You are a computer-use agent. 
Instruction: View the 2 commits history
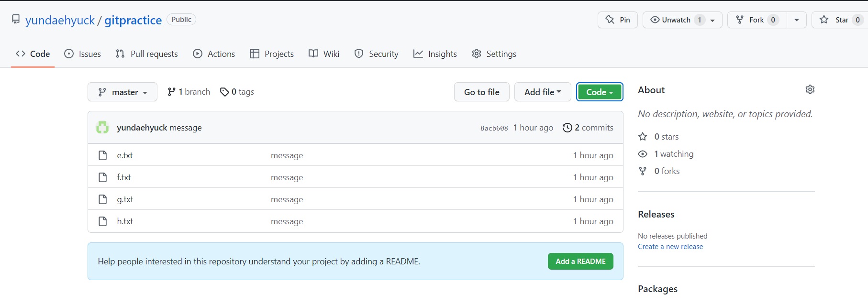588,128
